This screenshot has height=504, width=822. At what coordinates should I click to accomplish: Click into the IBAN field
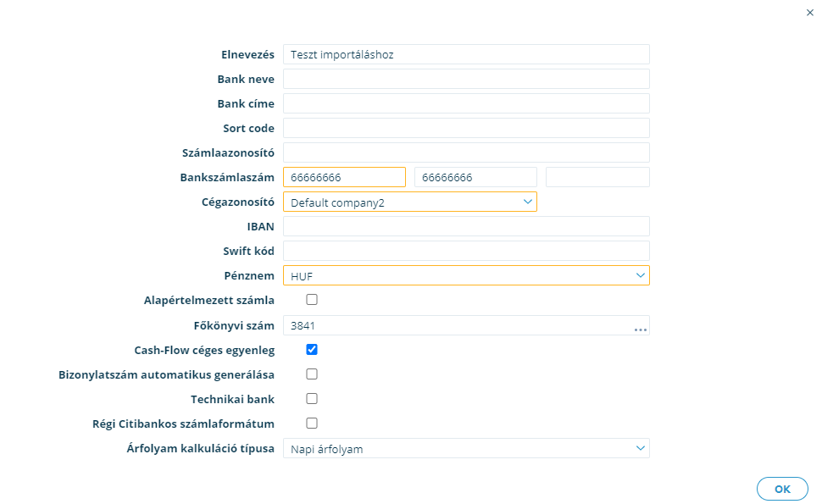[466, 226]
